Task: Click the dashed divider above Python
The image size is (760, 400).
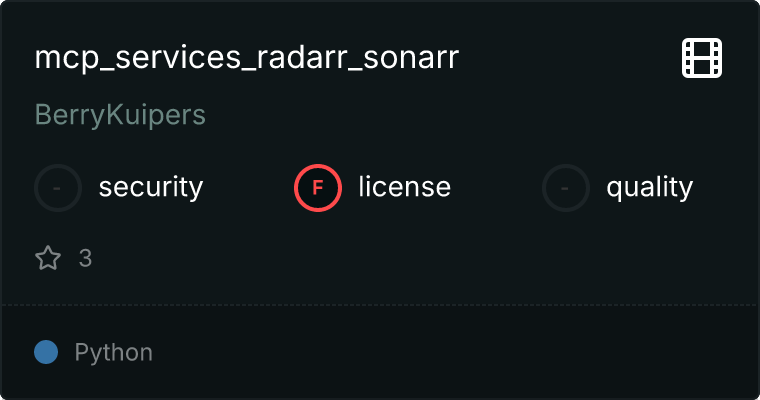Action: point(380,304)
